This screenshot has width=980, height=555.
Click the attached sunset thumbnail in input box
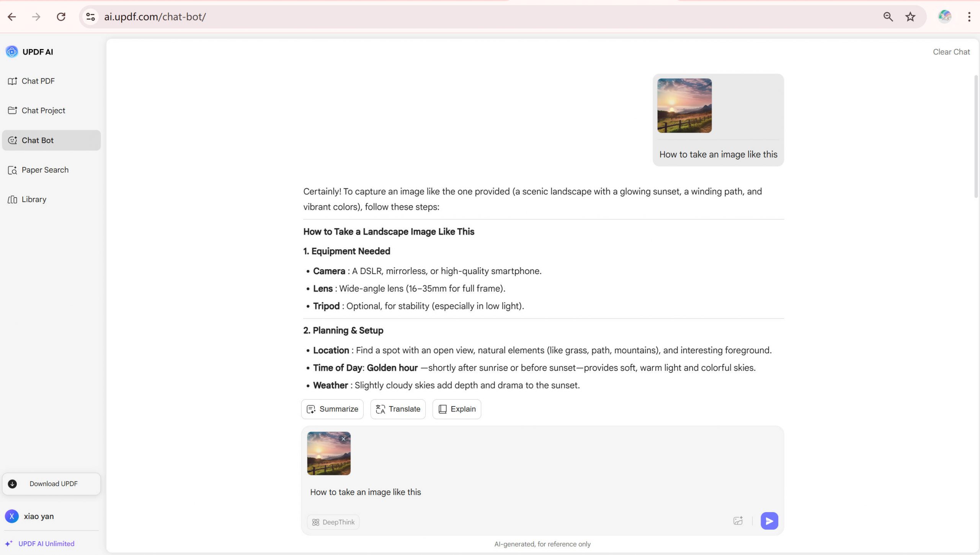point(329,454)
